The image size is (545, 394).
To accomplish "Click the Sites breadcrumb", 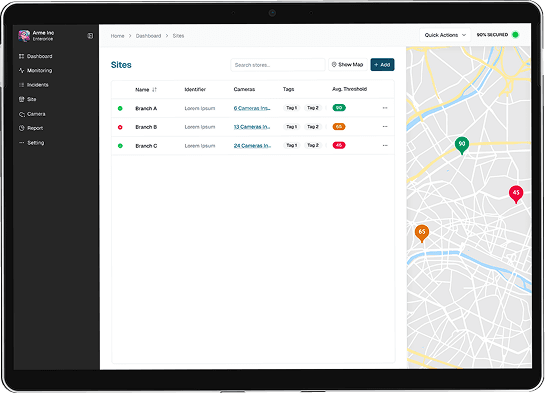I will (x=178, y=36).
